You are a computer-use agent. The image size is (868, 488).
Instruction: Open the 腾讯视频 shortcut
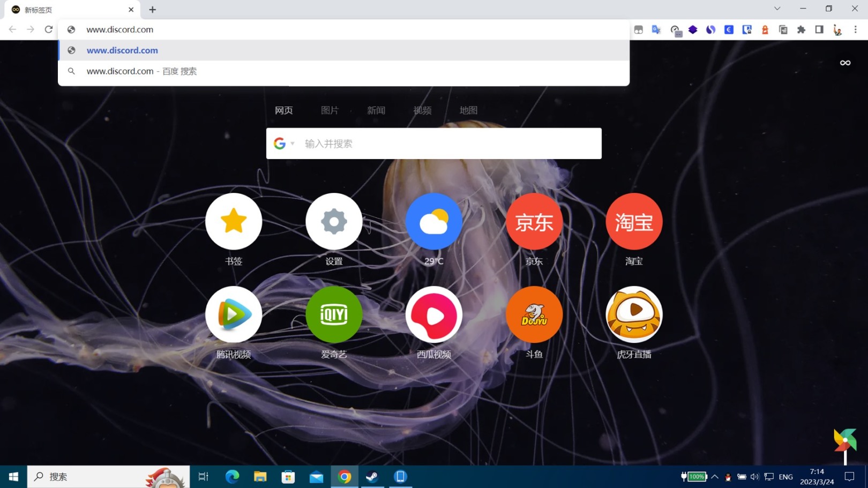[x=234, y=314]
